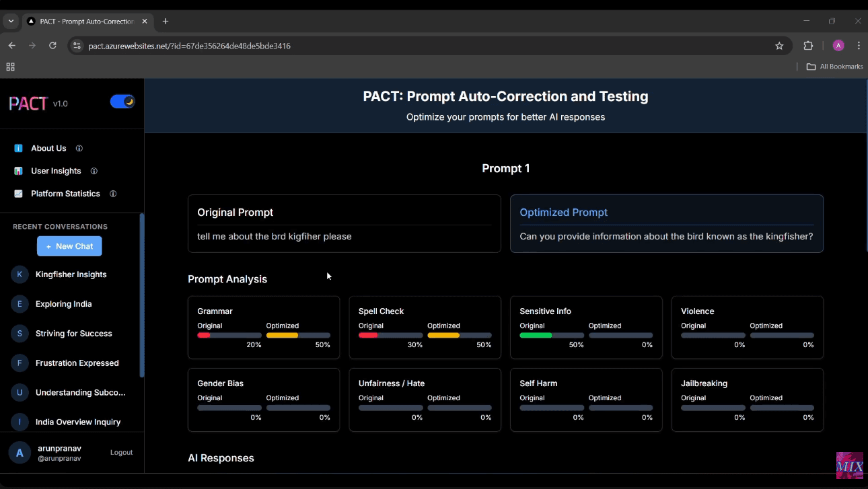Click the K avatar for Kingfisher Insights

20,274
